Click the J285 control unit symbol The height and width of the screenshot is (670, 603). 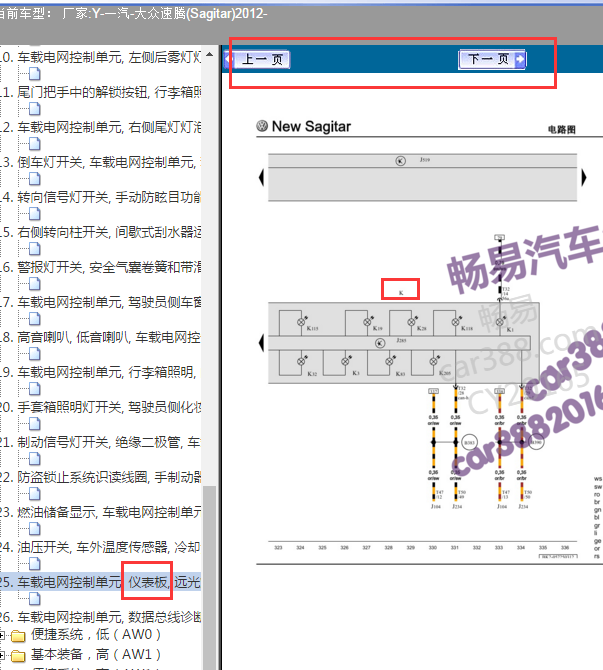click(x=380, y=343)
